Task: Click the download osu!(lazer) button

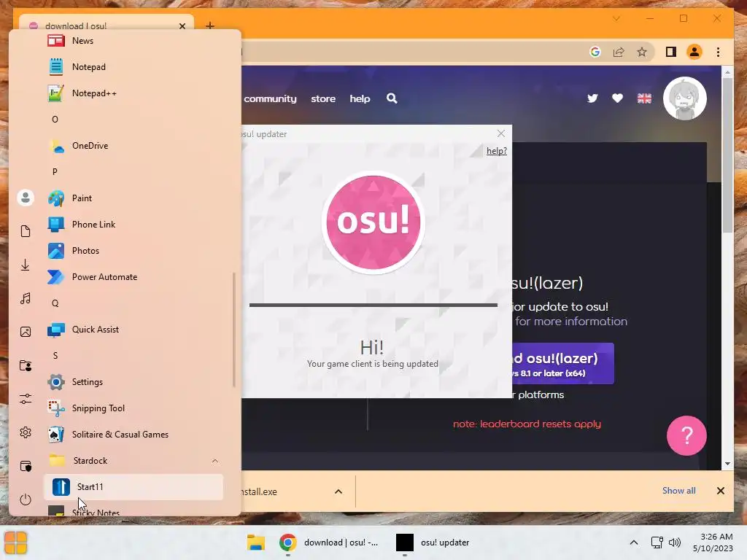Action: click(x=562, y=364)
